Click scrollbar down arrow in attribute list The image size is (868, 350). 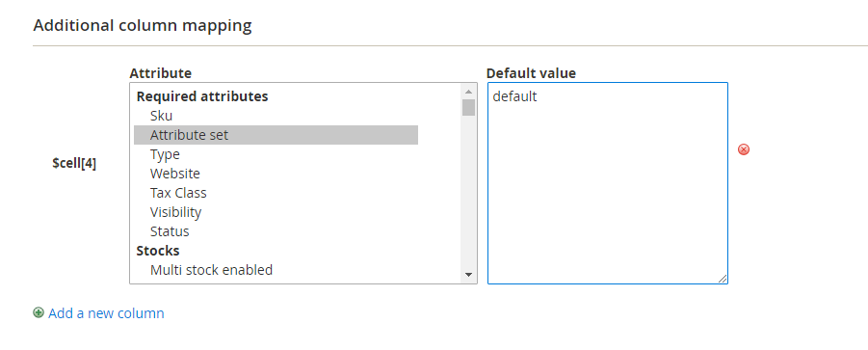click(x=469, y=275)
